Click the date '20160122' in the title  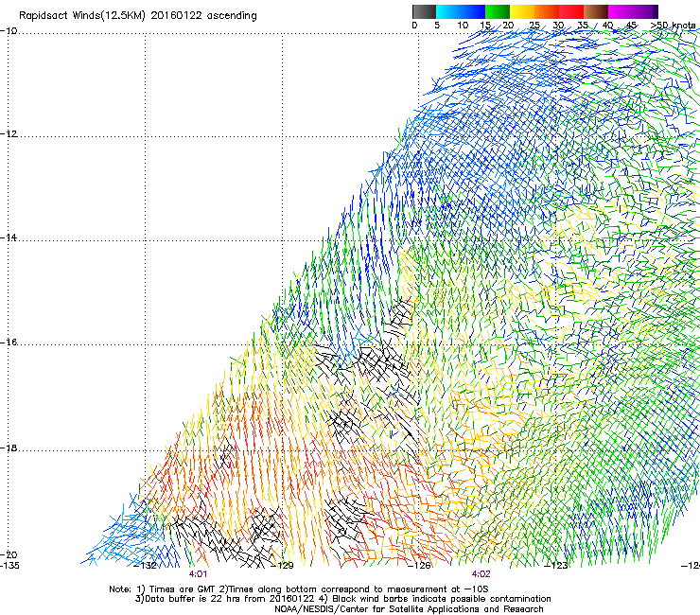(176, 16)
